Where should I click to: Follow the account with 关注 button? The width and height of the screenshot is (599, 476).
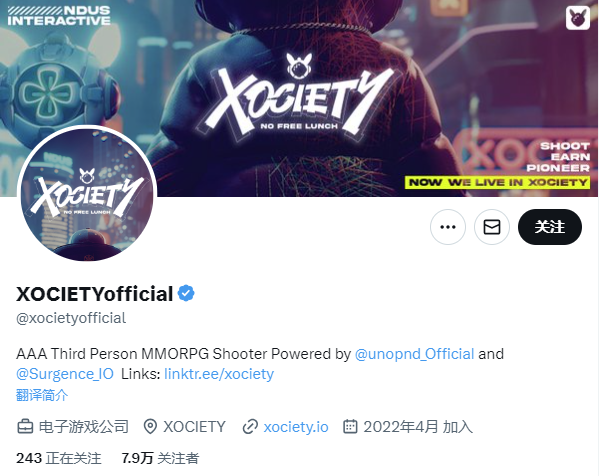[x=550, y=227]
